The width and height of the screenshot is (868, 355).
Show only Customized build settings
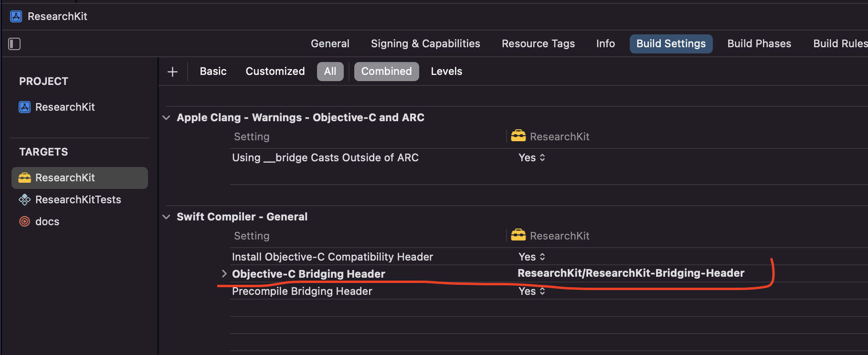(x=275, y=72)
